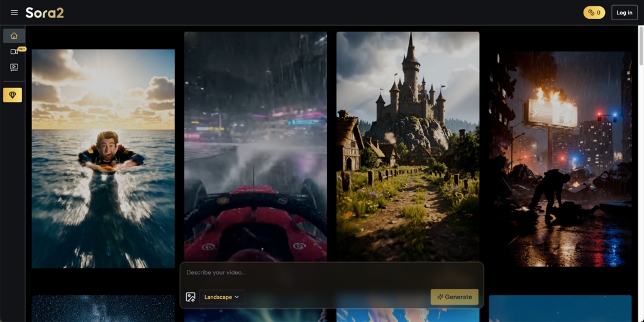Open the video camera HOT sidebar icon

(14, 52)
